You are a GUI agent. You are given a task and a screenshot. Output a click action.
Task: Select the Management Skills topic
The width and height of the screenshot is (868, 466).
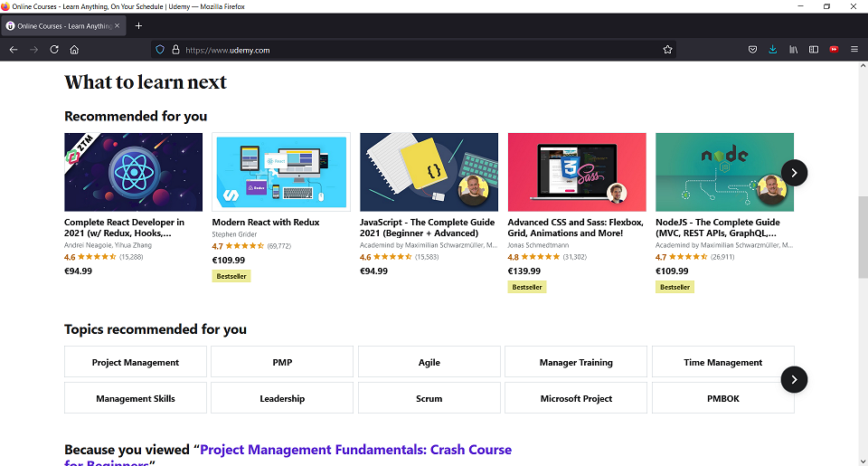coord(135,398)
